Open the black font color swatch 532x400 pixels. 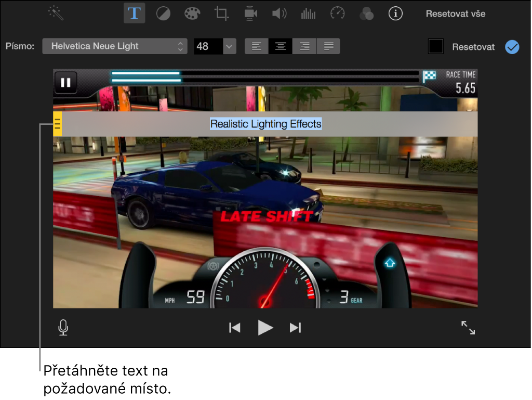(x=436, y=46)
